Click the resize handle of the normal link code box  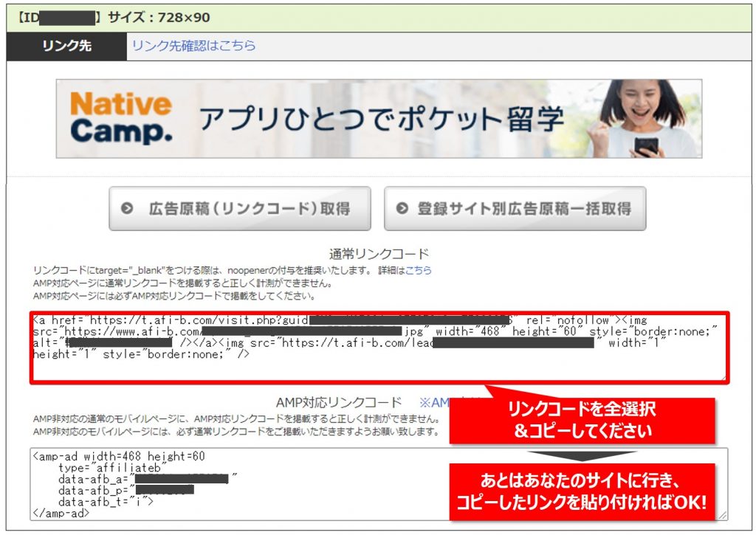(x=723, y=377)
